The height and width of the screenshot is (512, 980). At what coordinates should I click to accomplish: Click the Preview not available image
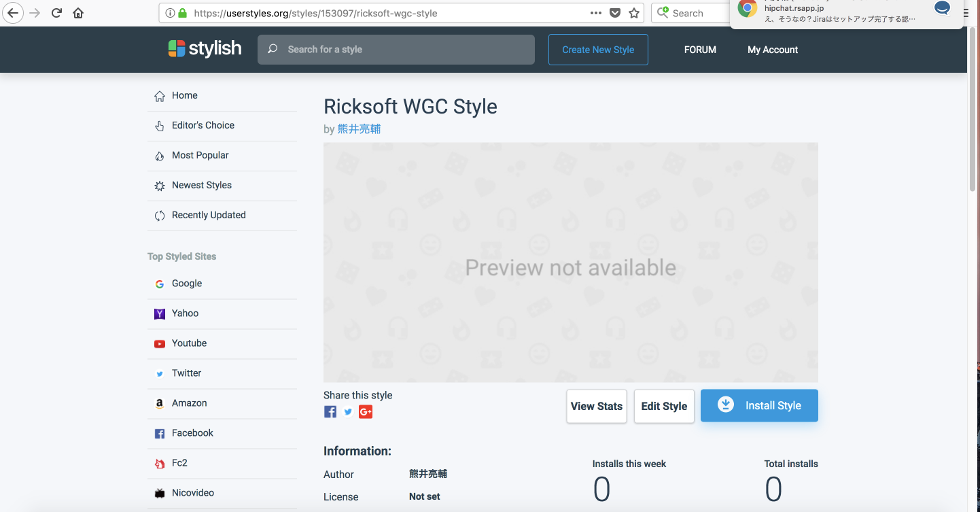pyautogui.click(x=571, y=262)
